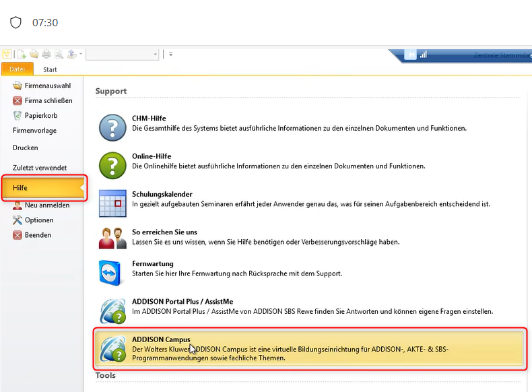532x392 pixels.
Task: Click the text 'Starten Sie hier Ihre Fernwartung'
Action: point(182,273)
